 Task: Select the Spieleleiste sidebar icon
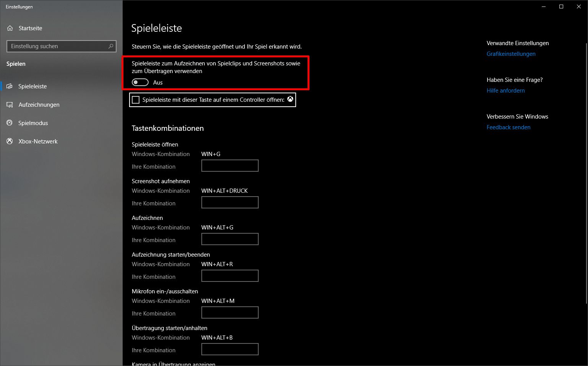point(10,86)
